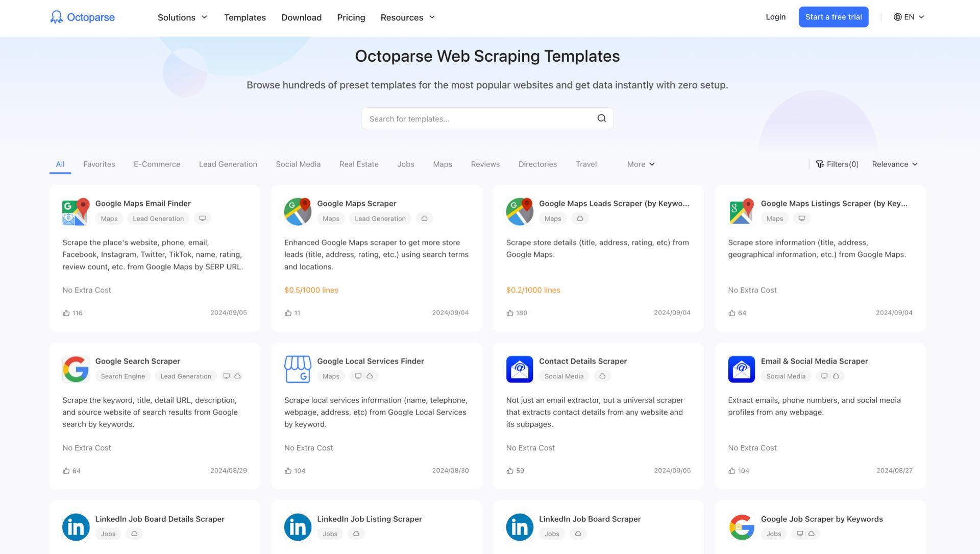This screenshot has height=554, width=980.
Task: Select the Real Estate tab
Action: coord(359,164)
